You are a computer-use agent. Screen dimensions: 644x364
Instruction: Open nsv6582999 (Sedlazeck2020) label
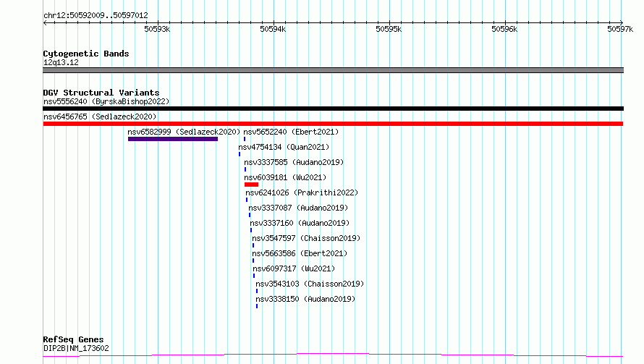[184, 132]
